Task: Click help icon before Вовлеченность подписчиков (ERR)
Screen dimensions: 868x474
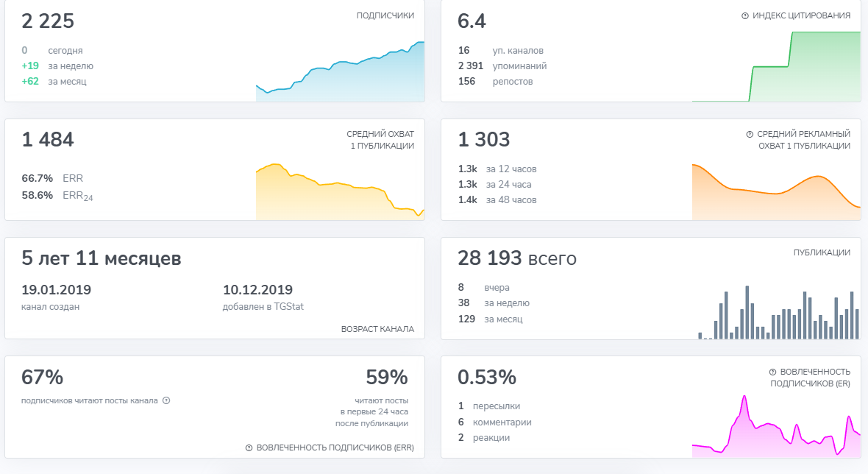Action: 249,448
